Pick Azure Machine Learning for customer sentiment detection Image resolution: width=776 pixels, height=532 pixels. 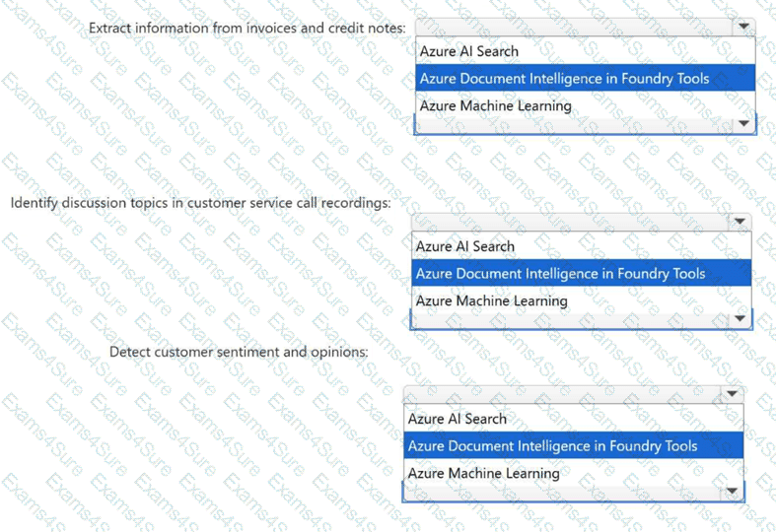(x=574, y=473)
